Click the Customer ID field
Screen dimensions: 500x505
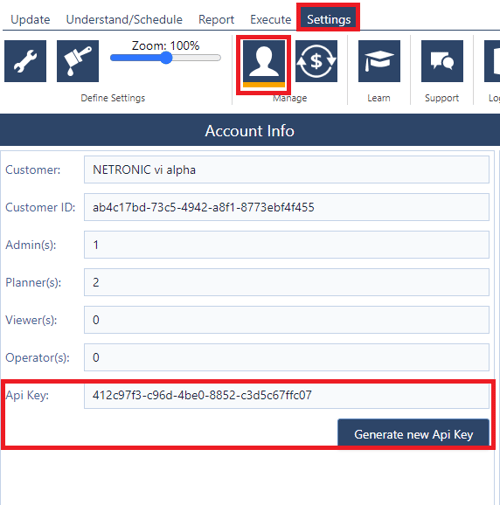tap(287, 207)
